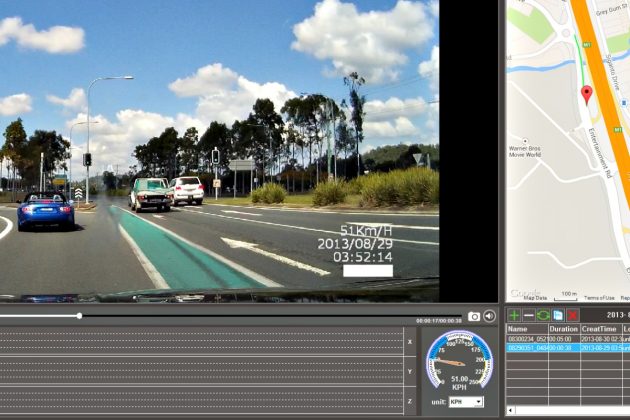Click the blue save/copy file icon
Image resolution: width=630 pixels, height=420 pixels.
558,316
